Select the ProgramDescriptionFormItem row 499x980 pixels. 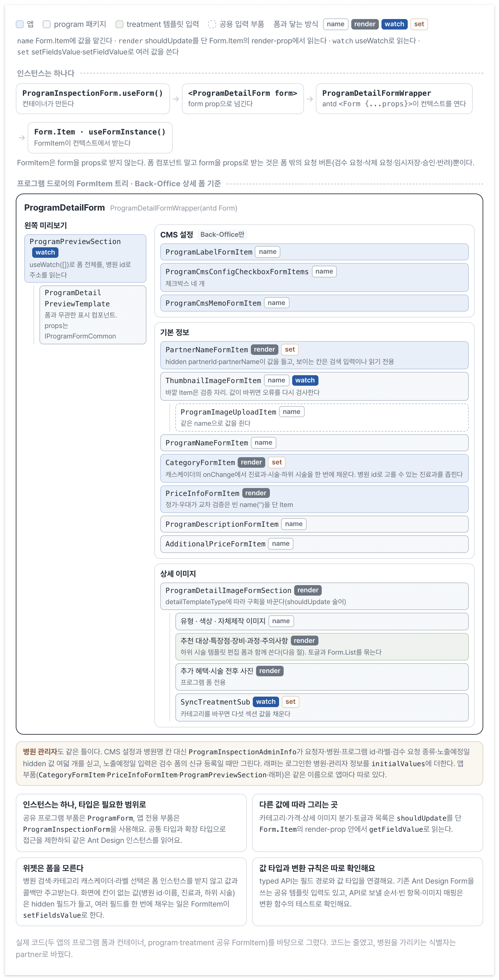[x=314, y=524]
